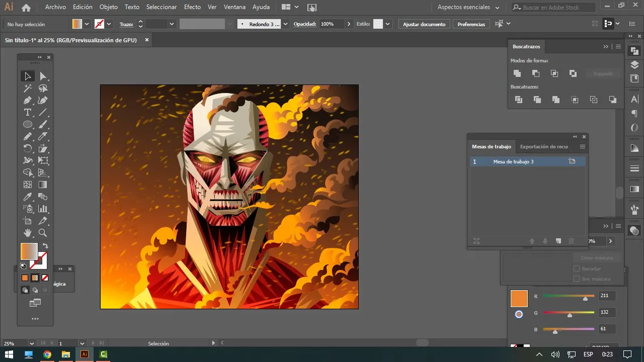Select the Type tool
This screenshot has height=362, width=644.
click(28, 113)
